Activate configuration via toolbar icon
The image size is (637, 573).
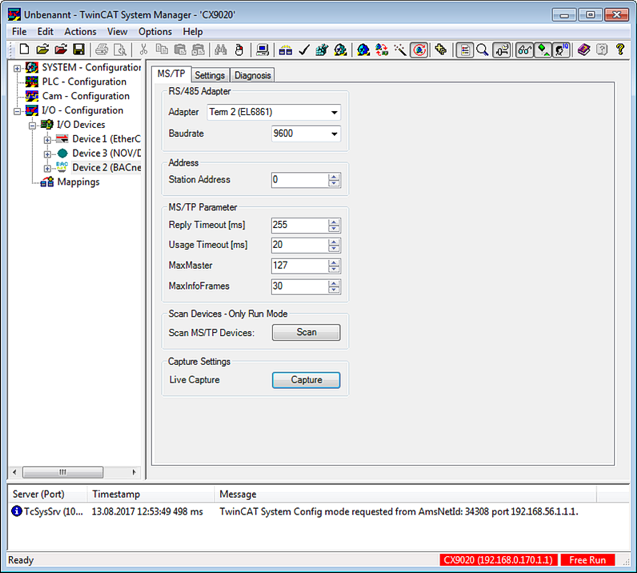(x=322, y=50)
